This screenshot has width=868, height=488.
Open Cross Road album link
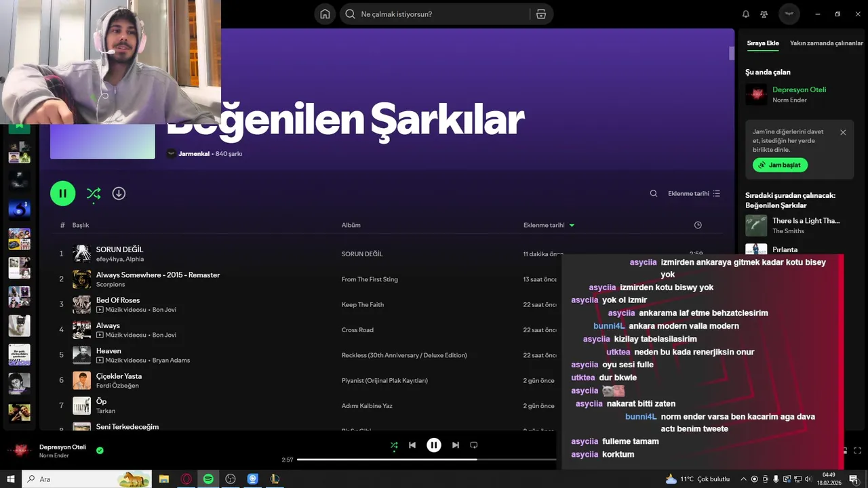tap(357, 330)
